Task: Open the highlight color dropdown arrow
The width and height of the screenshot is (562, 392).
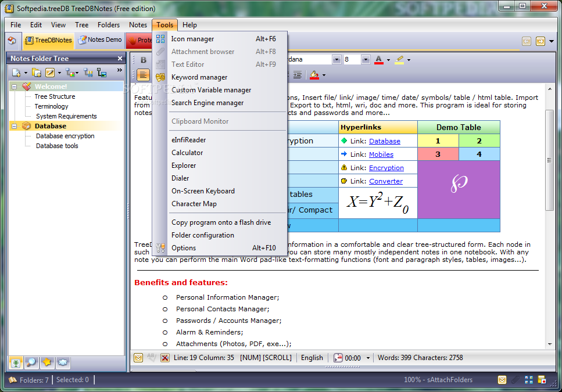Action: coord(409,60)
